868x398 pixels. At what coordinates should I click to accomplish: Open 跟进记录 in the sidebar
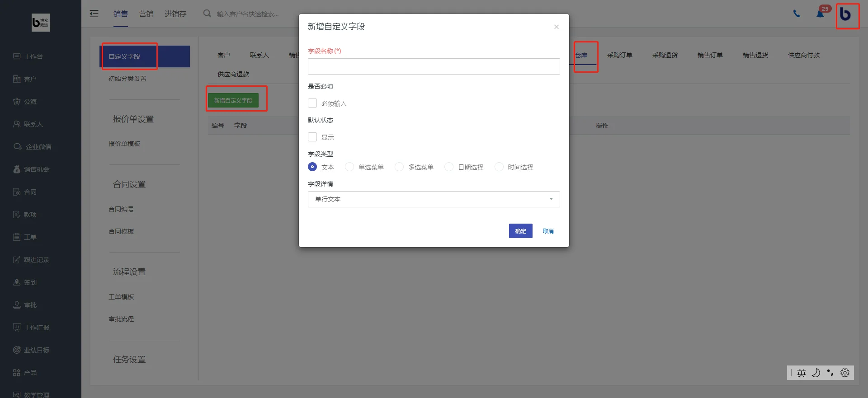click(31, 260)
